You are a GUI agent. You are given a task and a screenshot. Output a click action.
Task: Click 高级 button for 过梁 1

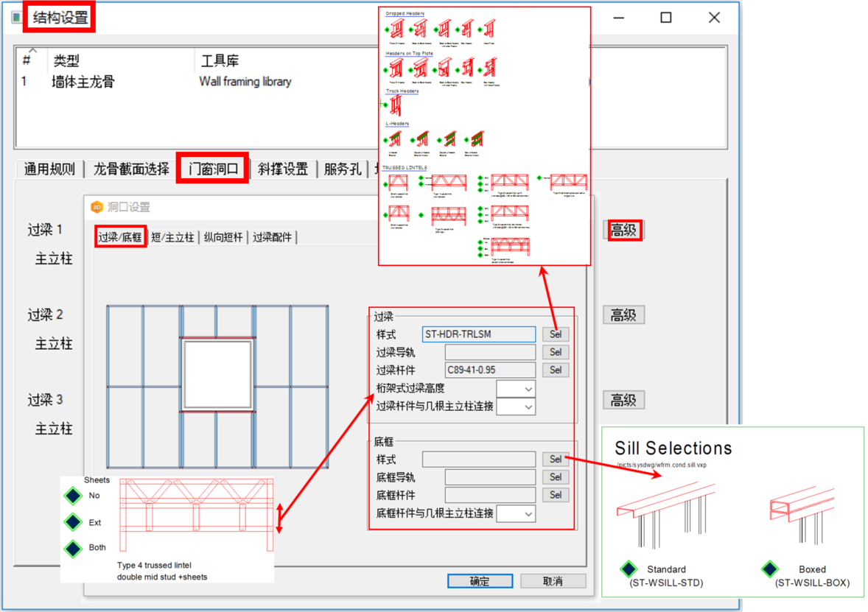tap(623, 231)
